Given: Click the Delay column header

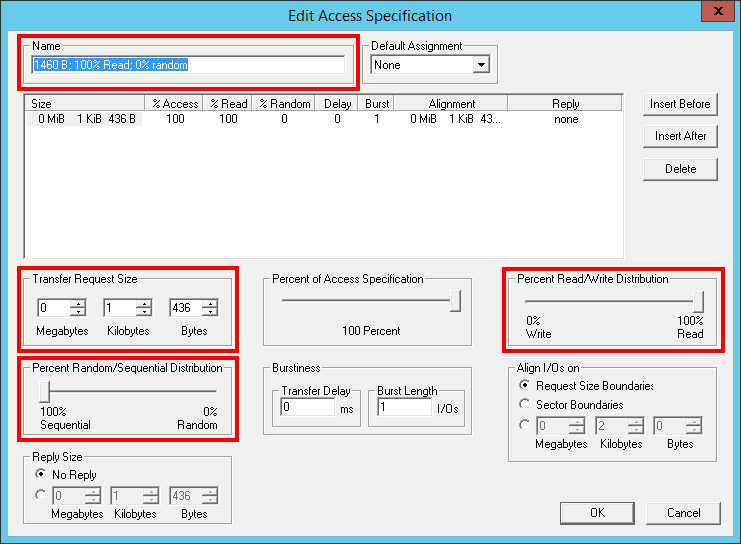Looking at the screenshot, I should click(x=337, y=104).
